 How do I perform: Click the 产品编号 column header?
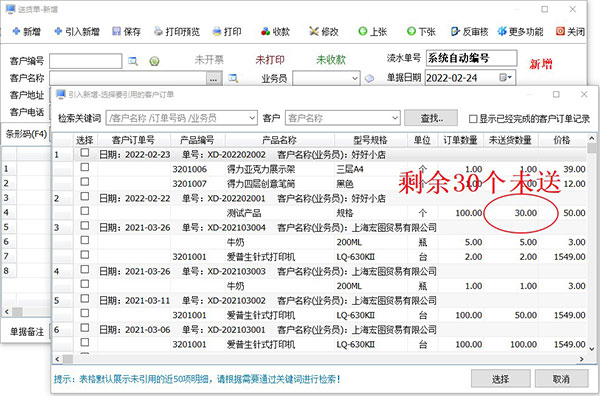click(x=197, y=140)
